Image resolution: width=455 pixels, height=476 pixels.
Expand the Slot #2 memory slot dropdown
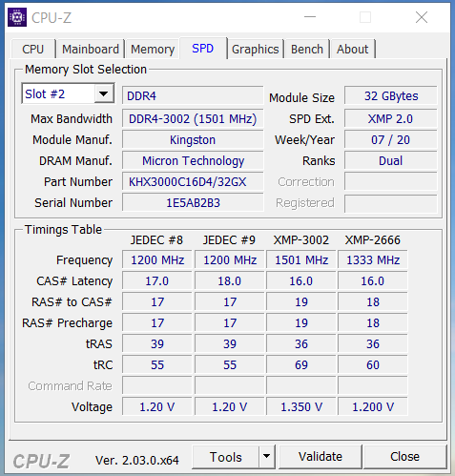[104, 93]
